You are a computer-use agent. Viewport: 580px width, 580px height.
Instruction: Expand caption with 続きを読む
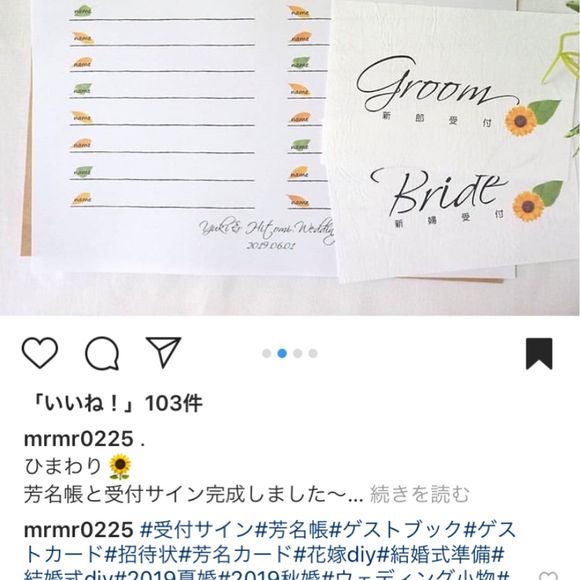(x=419, y=494)
